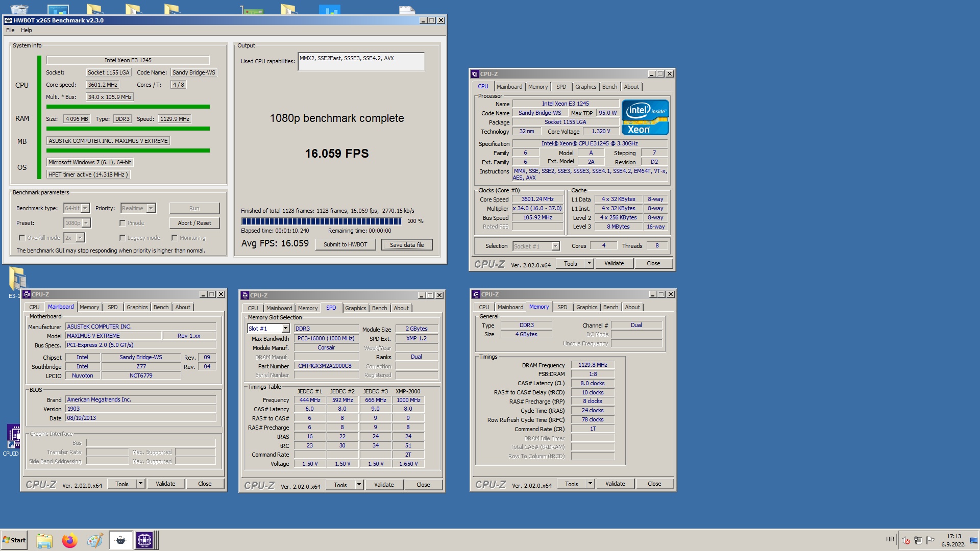Screen dimensions: 980x551
Task: Open Slot #1 dropdown in SPD window
Action: 268,329
